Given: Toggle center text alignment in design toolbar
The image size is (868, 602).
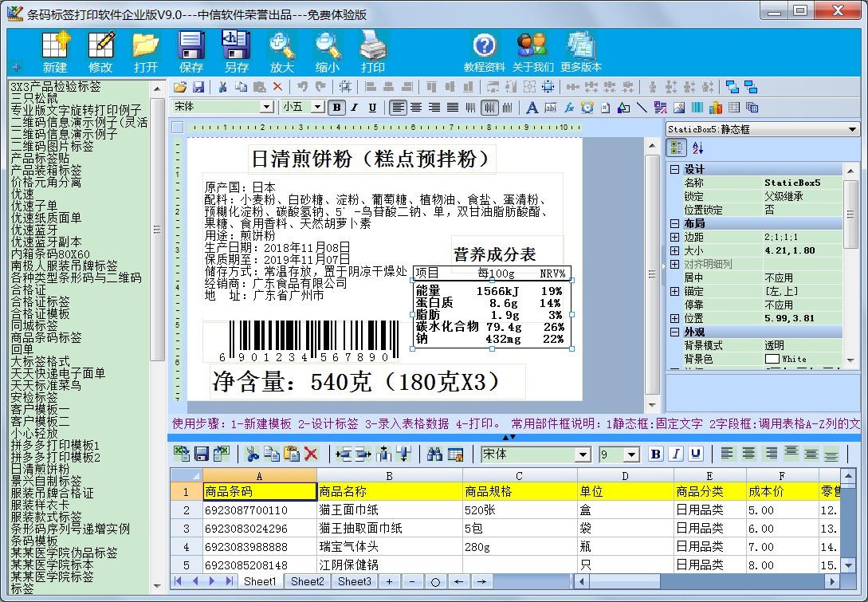Looking at the screenshot, I should tap(416, 108).
